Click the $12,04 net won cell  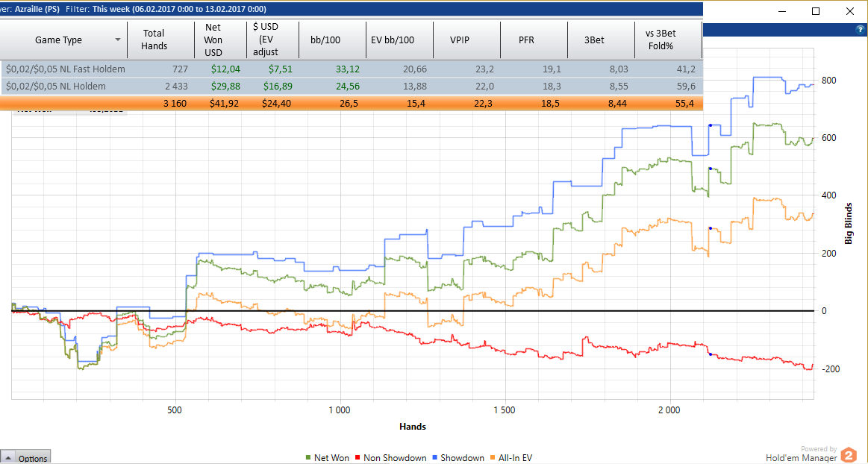click(x=225, y=69)
